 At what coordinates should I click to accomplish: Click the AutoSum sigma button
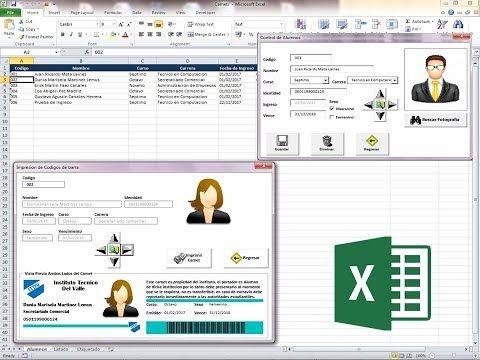pyautogui.click(x=418, y=21)
